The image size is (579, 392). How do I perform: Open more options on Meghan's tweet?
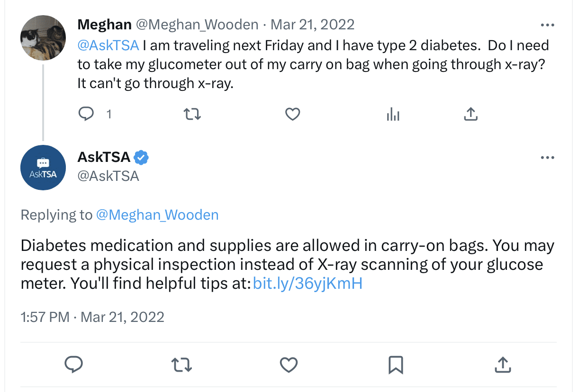pyautogui.click(x=548, y=24)
